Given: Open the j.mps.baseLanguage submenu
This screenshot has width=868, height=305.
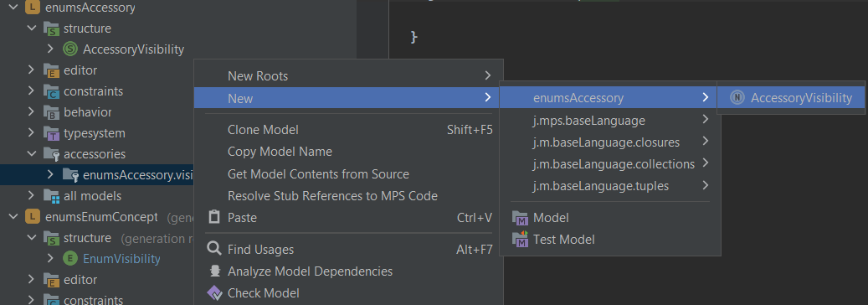Looking at the screenshot, I should pyautogui.click(x=610, y=120).
